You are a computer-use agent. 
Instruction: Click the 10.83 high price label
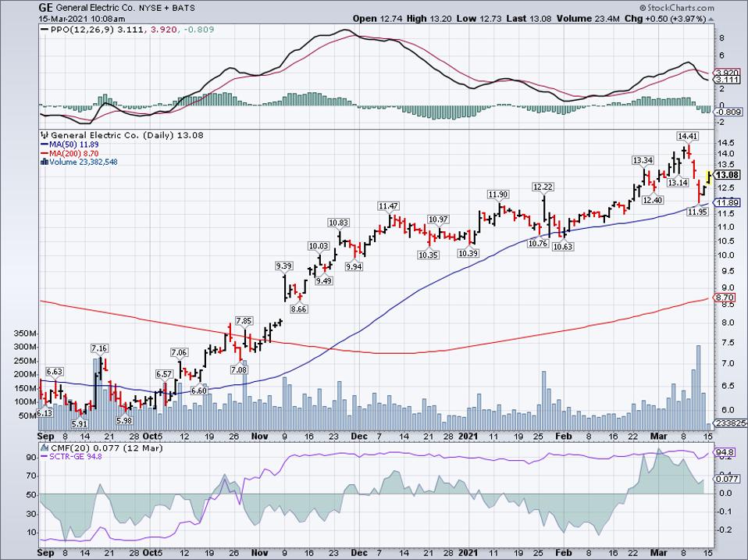pyautogui.click(x=338, y=223)
